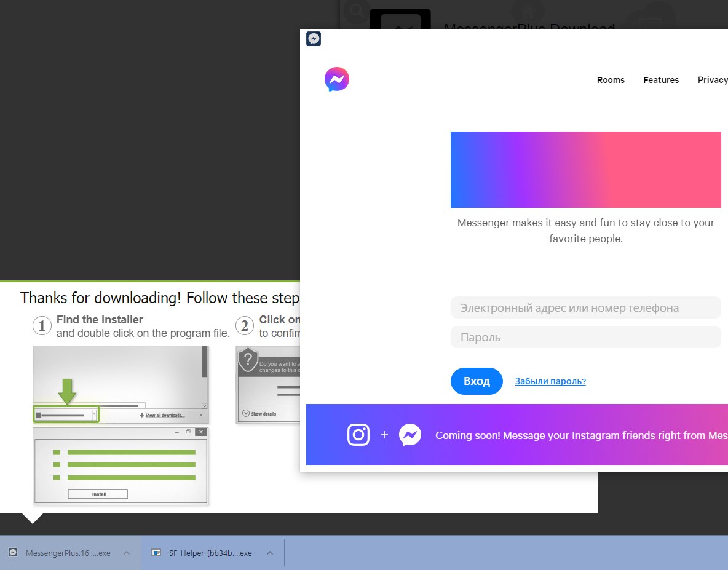Click the SF-Helper exe file icon in the downloads bar
Image resolution: width=728 pixels, height=570 pixels.
(156, 552)
